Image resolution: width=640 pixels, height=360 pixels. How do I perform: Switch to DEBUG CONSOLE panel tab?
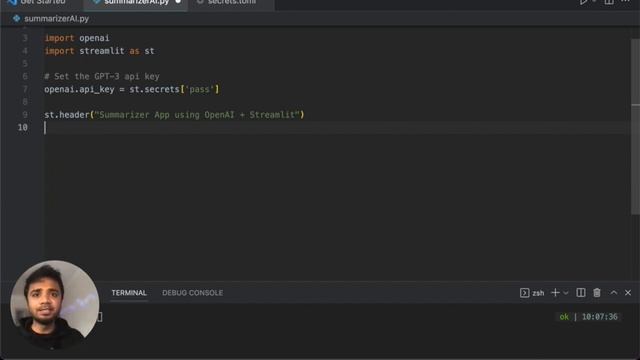(x=192, y=293)
